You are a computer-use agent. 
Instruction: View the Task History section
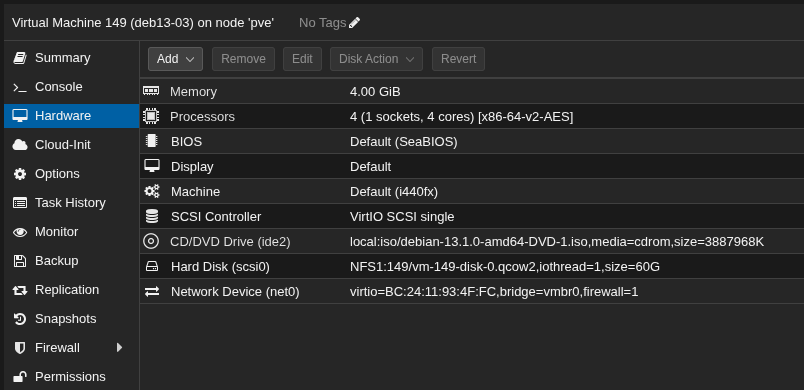(x=71, y=203)
